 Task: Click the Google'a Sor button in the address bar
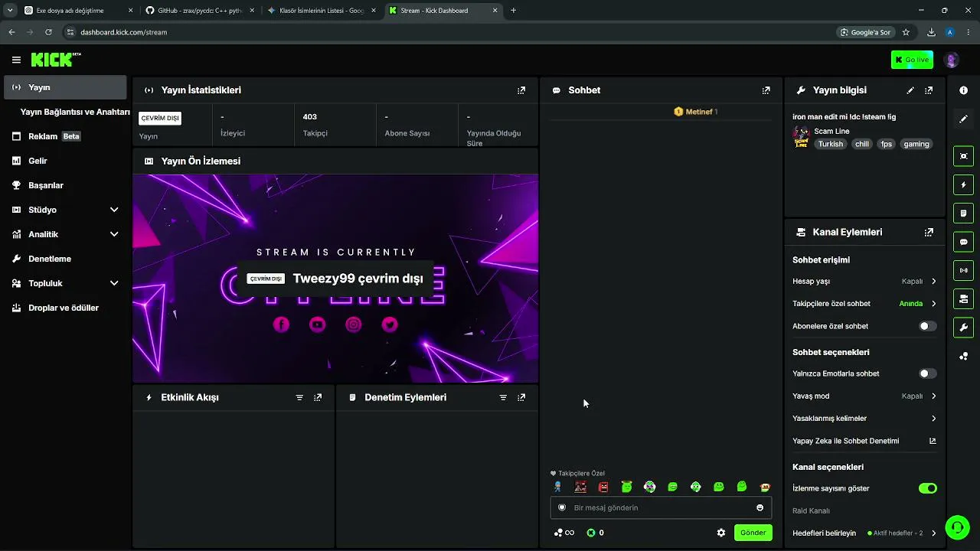tap(865, 32)
